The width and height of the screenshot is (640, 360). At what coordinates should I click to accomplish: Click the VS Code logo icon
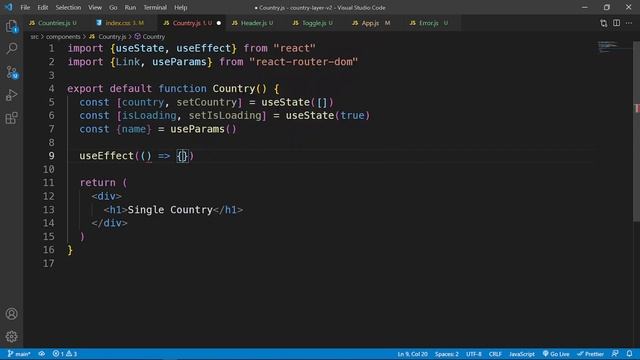9,7
